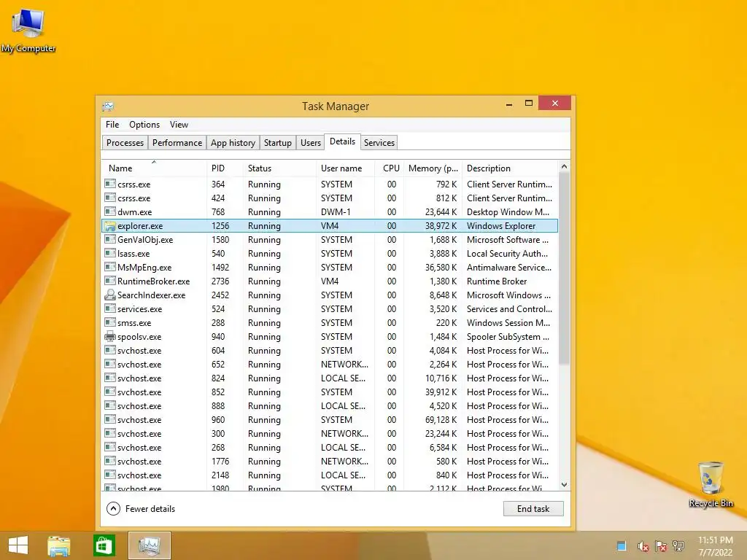Collapse view with Fewer details
The height and width of the screenshot is (560, 747).
[x=141, y=508]
